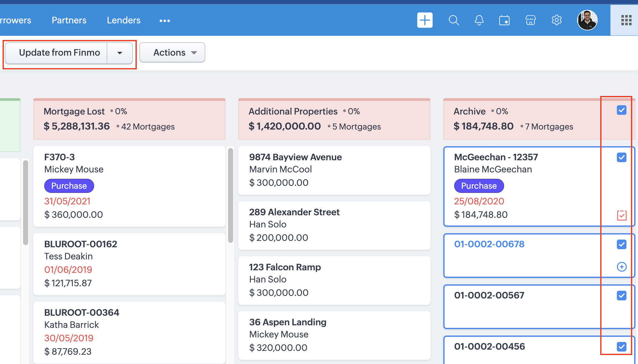Click the plus create-new icon
This screenshot has height=364, width=638.
tap(425, 20)
